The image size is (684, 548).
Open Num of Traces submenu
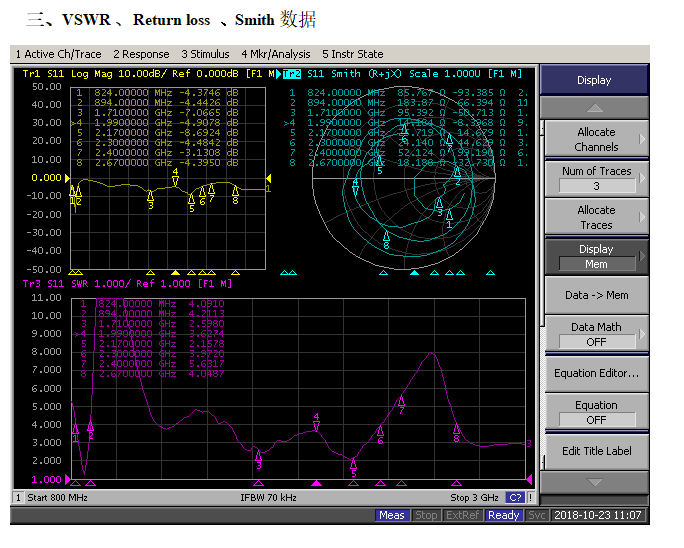(596, 178)
